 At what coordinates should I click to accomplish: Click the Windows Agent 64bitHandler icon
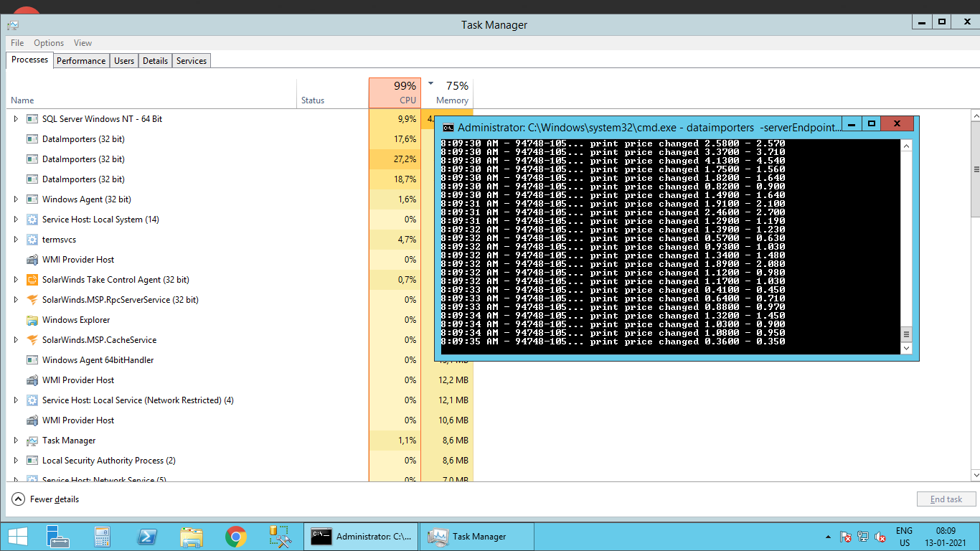coord(32,360)
